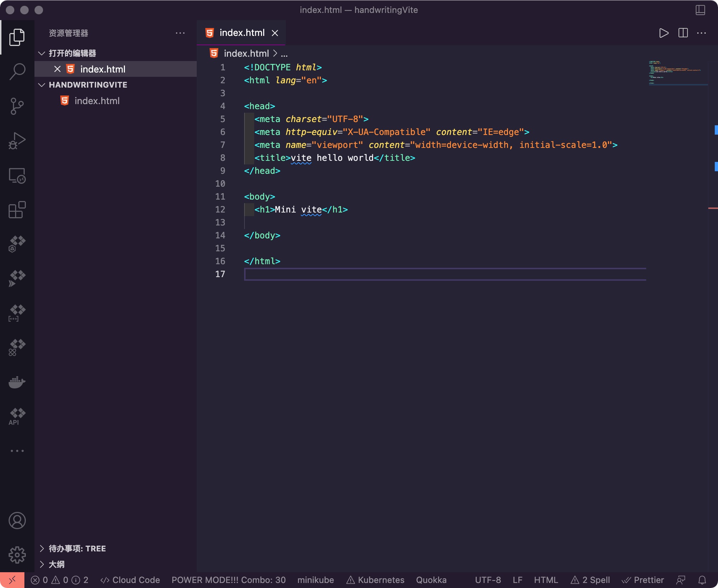Select the index.html editor tab
The image size is (718, 588).
241,33
